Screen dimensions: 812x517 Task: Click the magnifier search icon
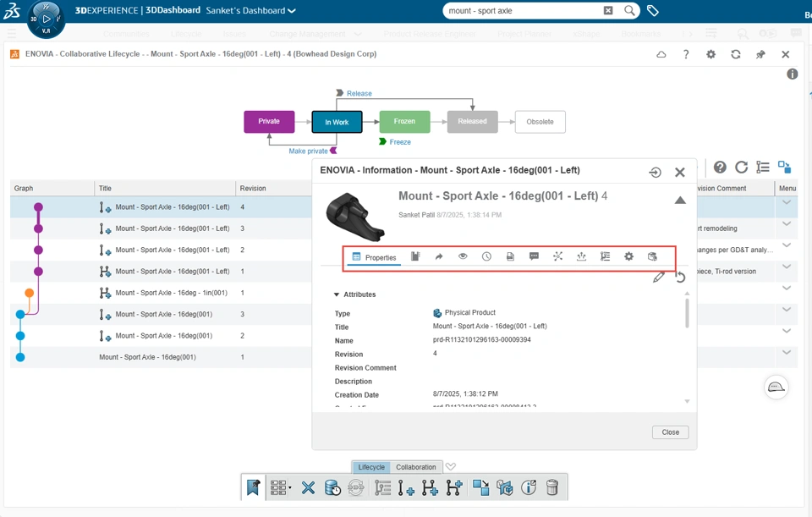point(629,10)
